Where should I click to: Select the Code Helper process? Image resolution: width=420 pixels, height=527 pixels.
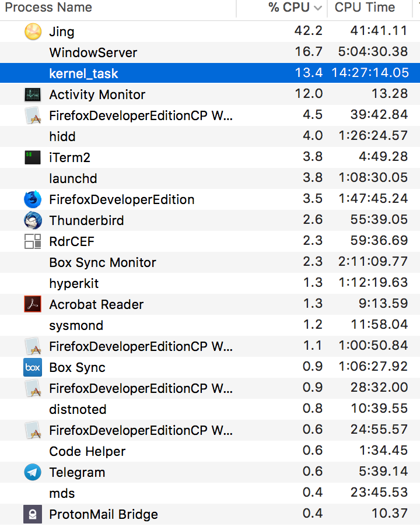tap(87, 451)
